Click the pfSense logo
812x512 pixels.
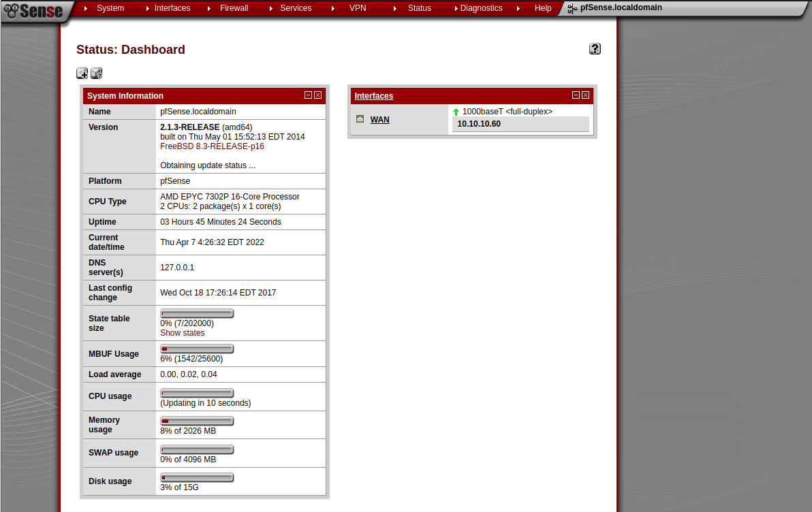pos(33,10)
